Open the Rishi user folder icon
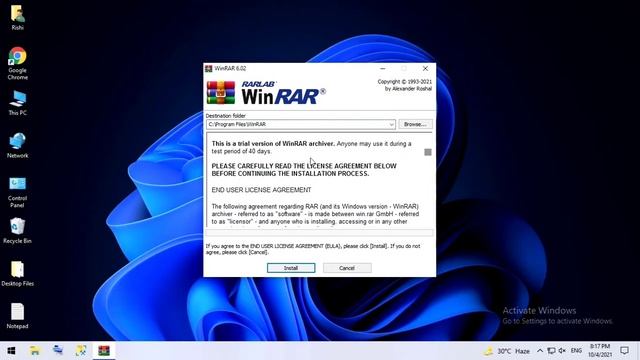 tap(17, 18)
